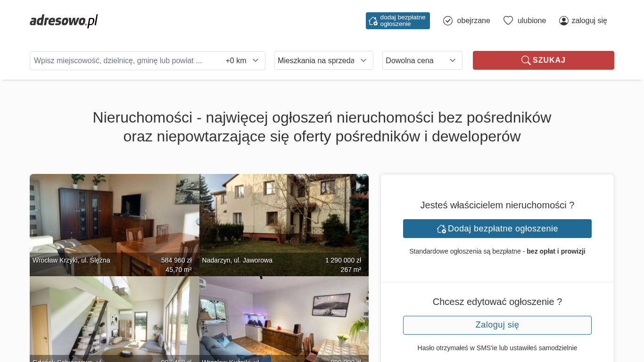Open the obejrzane menu item
This screenshot has height=362, width=644.
[x=473, y=21]
